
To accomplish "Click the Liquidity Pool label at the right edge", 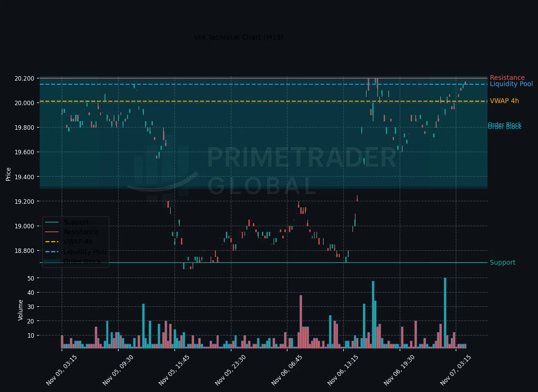I will pyautogui.click(x=511, y=84).
